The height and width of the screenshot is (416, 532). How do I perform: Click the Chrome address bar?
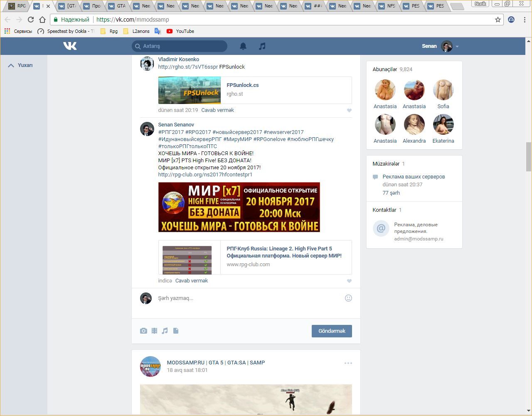coord(276,20)
